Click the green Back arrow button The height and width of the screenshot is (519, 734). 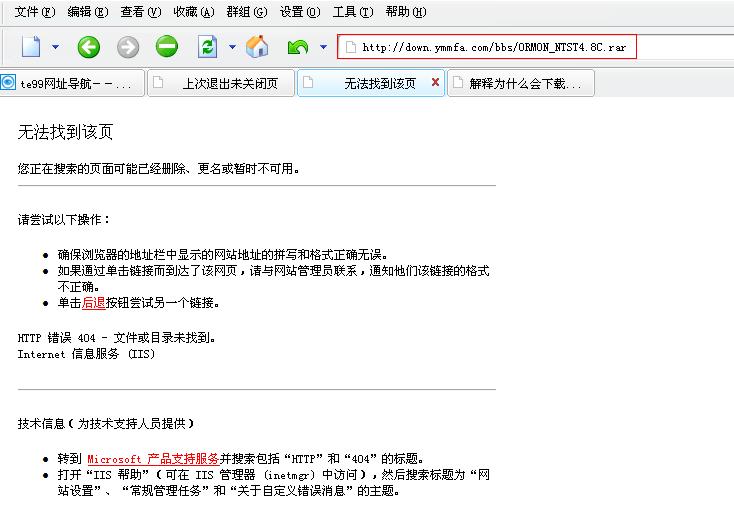[x=89, y=47]
